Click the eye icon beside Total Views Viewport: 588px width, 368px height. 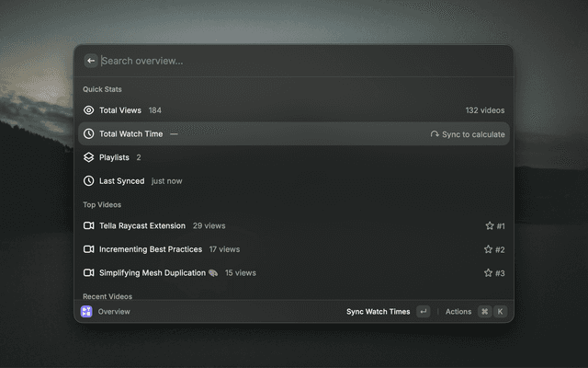pos(89,110)
